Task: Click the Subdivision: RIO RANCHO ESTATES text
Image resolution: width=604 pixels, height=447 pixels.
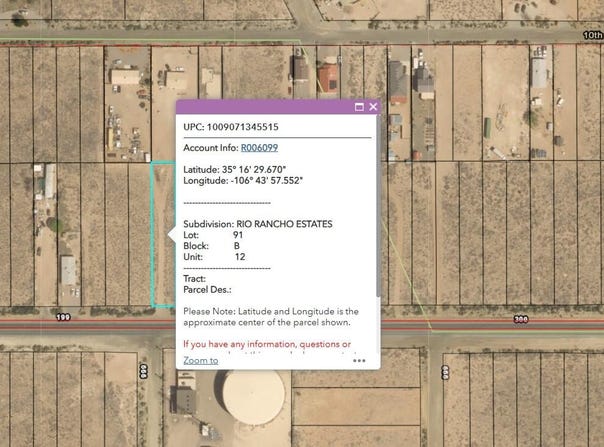Action: tap(258, 224)
